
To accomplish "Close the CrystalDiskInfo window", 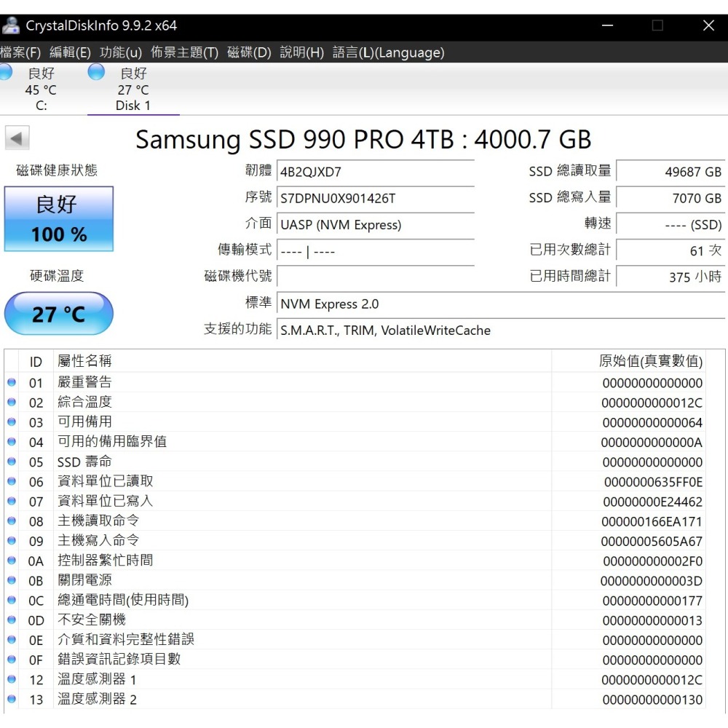I will (708, 25).
